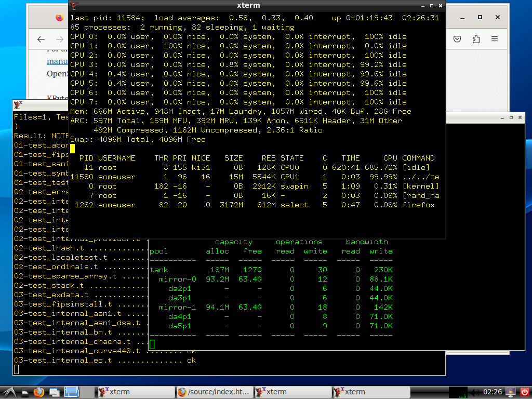Select the first xterm taskbar button
The image size is (532, 399).
135,392
